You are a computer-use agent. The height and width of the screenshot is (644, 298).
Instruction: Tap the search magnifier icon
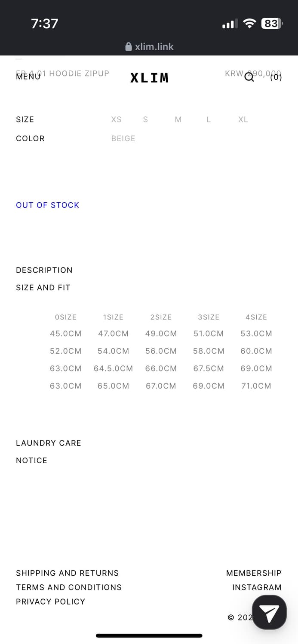pyautogui.click(x=249, y=77)
